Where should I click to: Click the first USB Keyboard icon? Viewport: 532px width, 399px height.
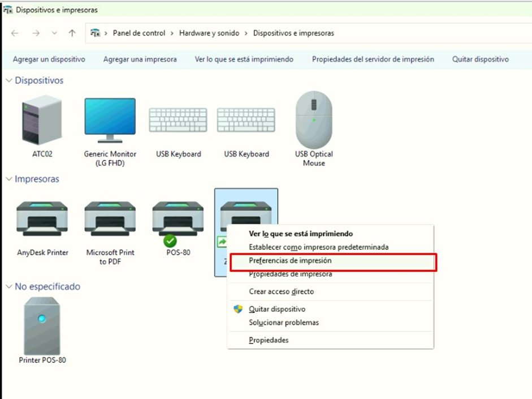pyautogui.click(x=178, y=120)
